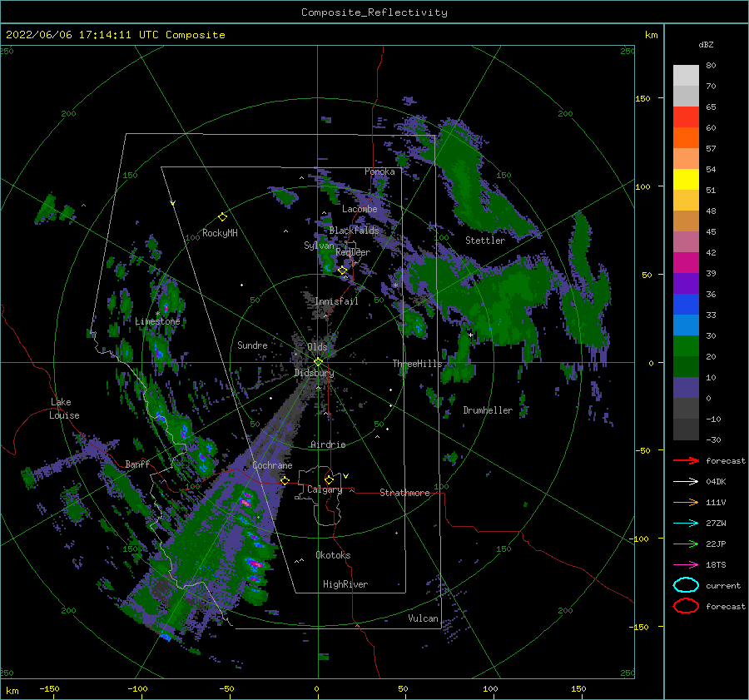Select the dark gray 0 dBZ swatch
This screenshot has height=700, width=749.
[x=686, y=409]
